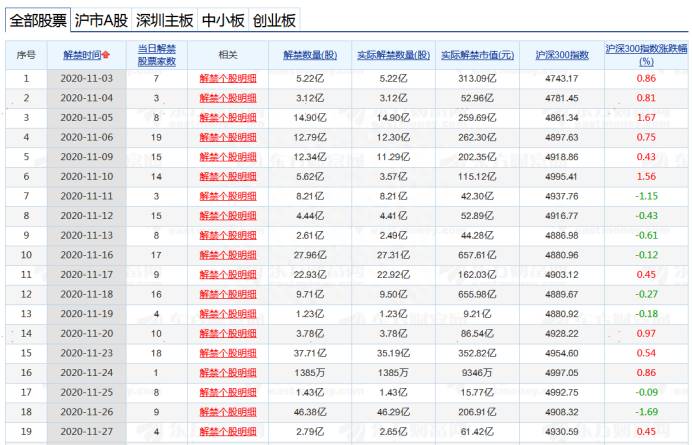Sort by 解禁数量(股) column header
The height and width of the screenshot is (445, 692).
310,55
